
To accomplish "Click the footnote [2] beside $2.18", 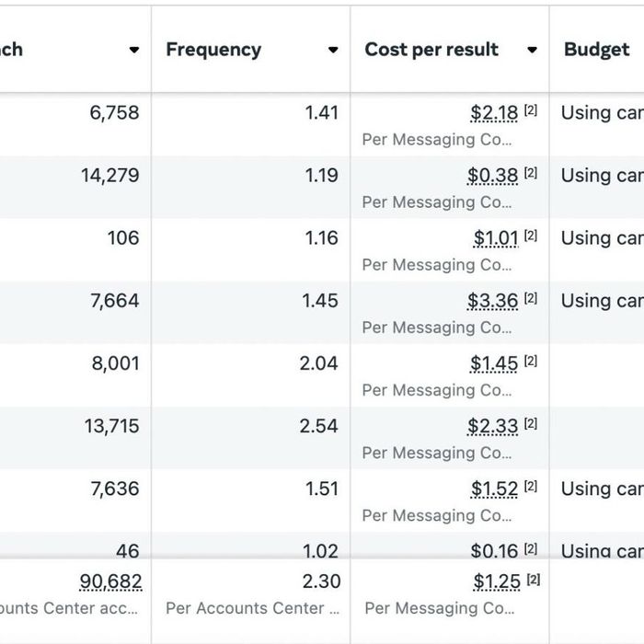I will point(531,111).
